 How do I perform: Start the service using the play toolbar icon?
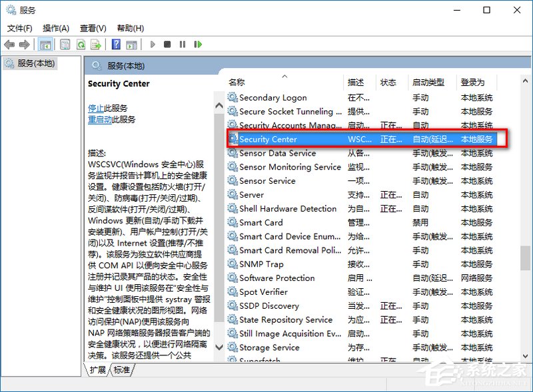(152, 45)
